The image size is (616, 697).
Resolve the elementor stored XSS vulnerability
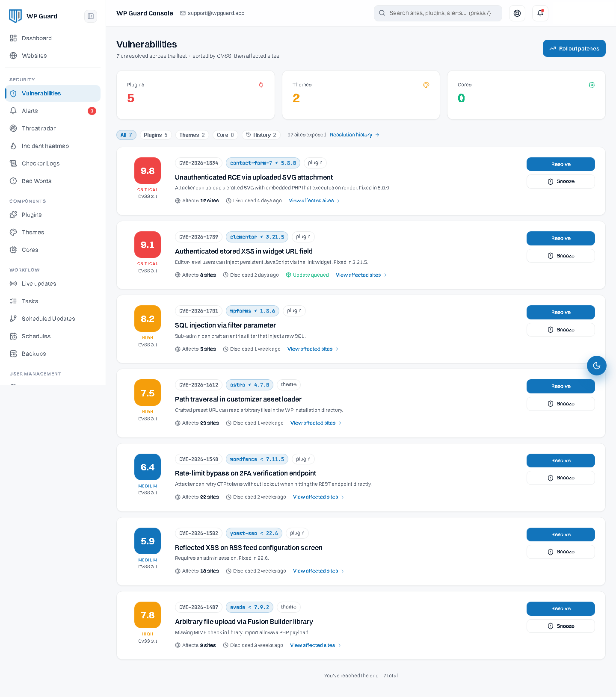click(560, 238)
